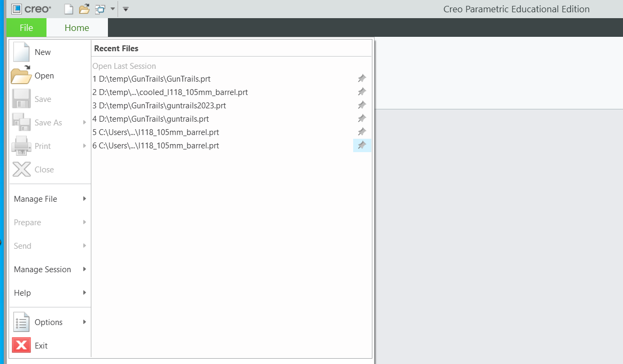The height and width of the screenshot is (364, 623).
Task: Click the Open folder icon in quick access toolbar
Action: [84, 9]
